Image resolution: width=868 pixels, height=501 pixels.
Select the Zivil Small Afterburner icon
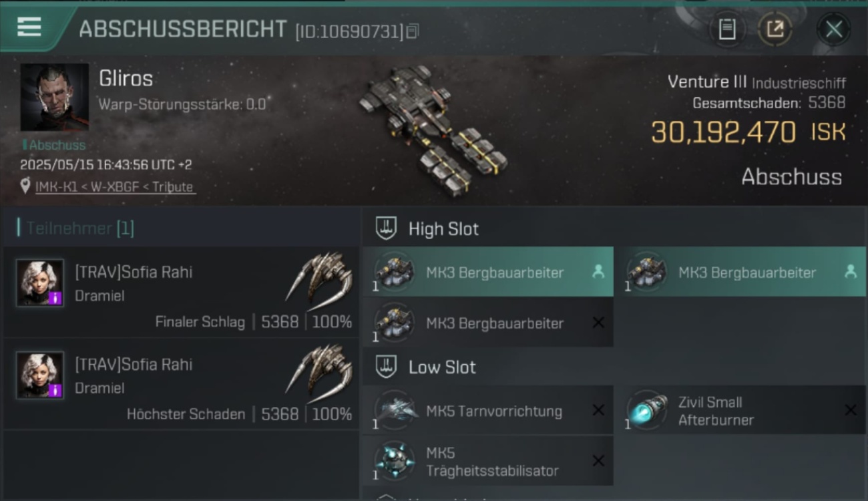(647, 410)
